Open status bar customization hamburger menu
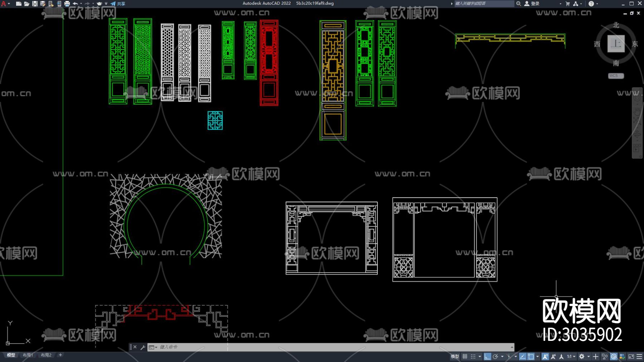 click(x=639, y=357)
